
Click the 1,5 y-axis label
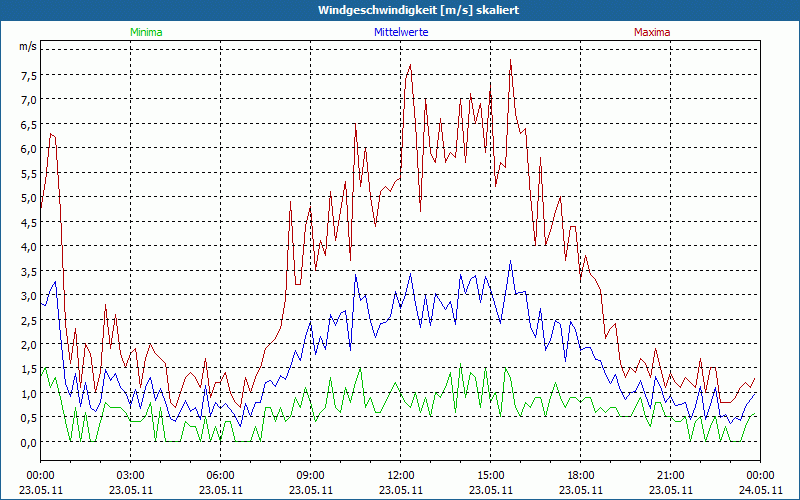coord(29,369)
